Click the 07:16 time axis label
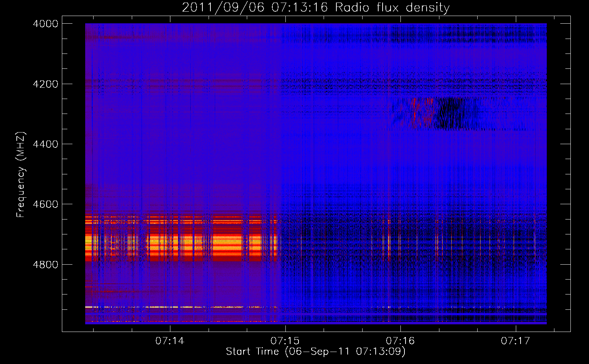Screen dimensions: 589x364 (x=400, y=341)
